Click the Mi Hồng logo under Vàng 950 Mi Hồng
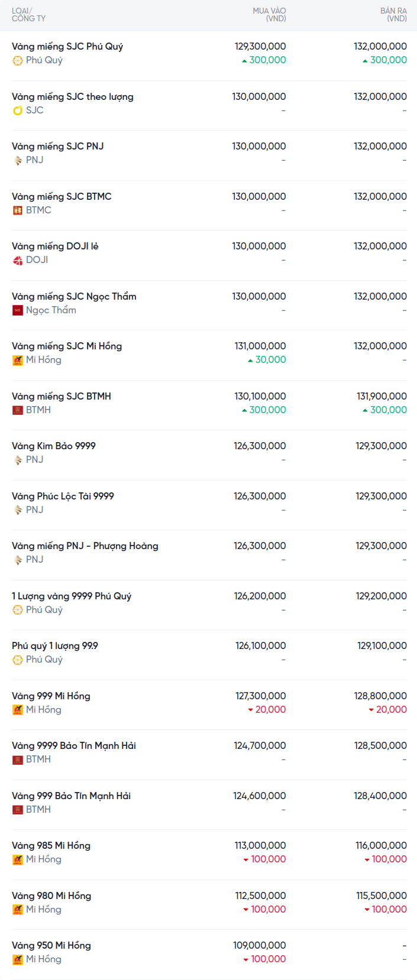This screenshot has width=417, height=980. pos(18,959)
